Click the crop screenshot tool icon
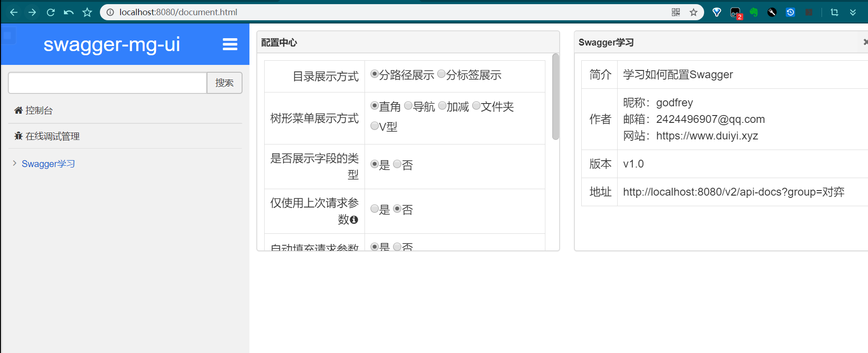Screen dimensions: 868x353 pyautogui.click(x=834, y=12)
